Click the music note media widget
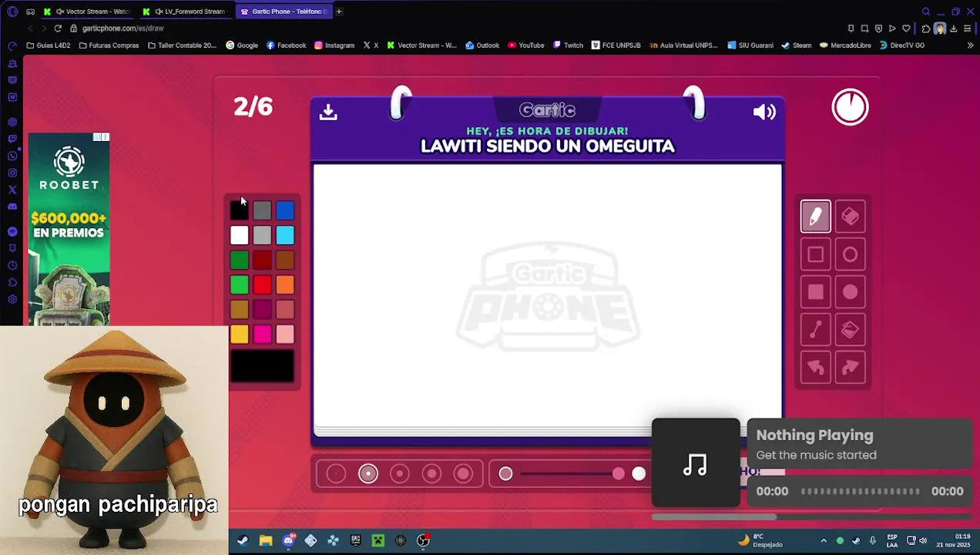The image size is (980, 555). pyautogui.click(x=695, y=464)
